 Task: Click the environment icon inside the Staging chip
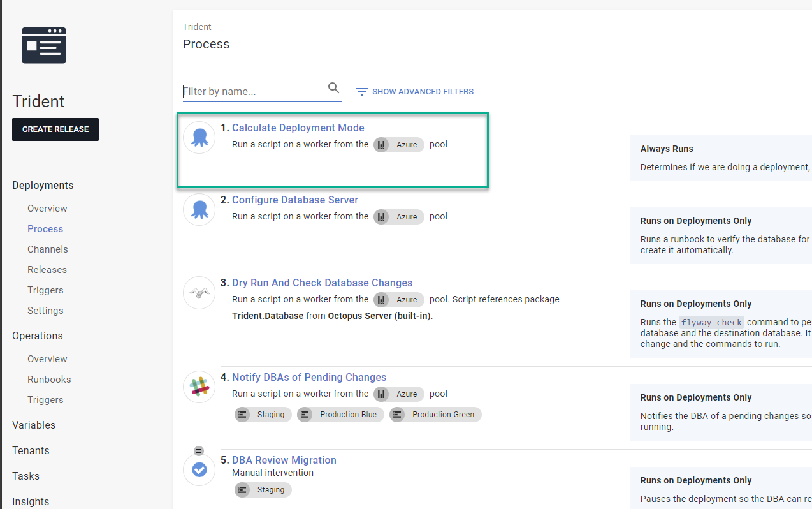(x=243, y=414)
